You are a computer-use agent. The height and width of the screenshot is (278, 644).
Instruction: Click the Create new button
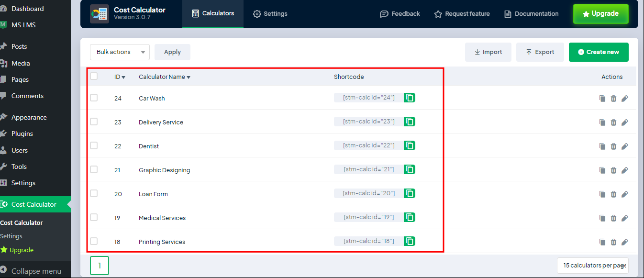click(598, 52)
